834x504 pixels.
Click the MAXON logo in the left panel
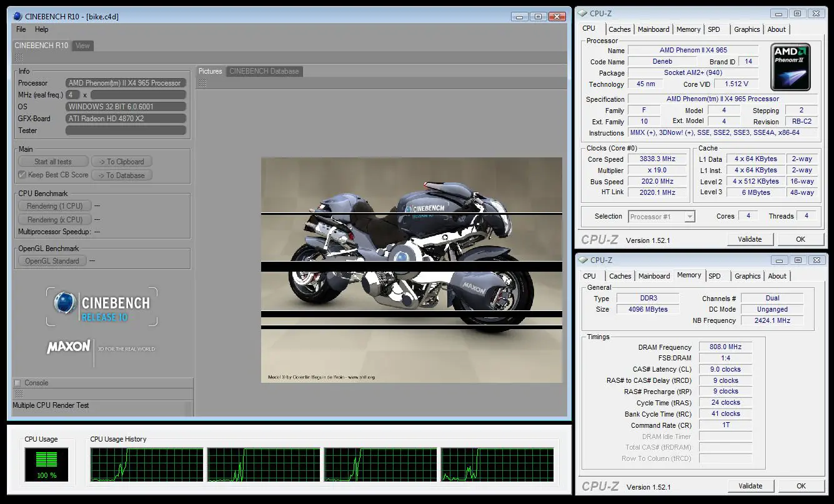(69, 347)
